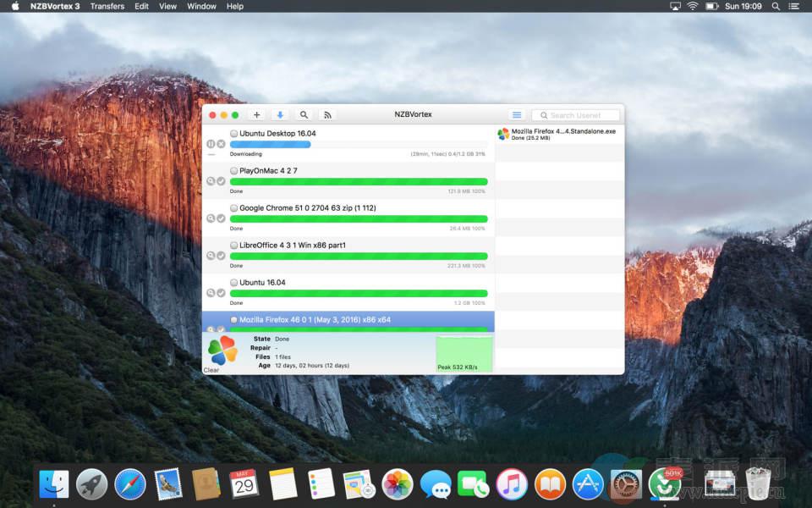
Task: Click the add NZB plus button
Action: (257, 115)
